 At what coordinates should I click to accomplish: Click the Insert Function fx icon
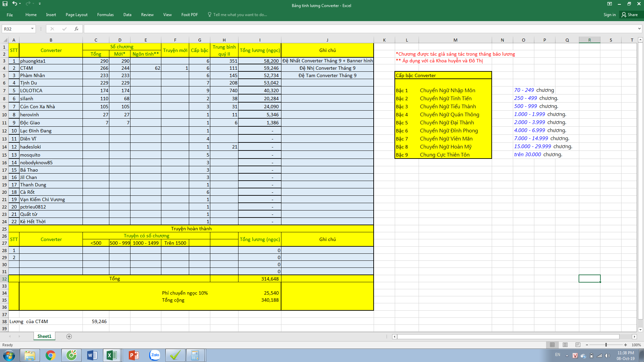tap(76, 29)
